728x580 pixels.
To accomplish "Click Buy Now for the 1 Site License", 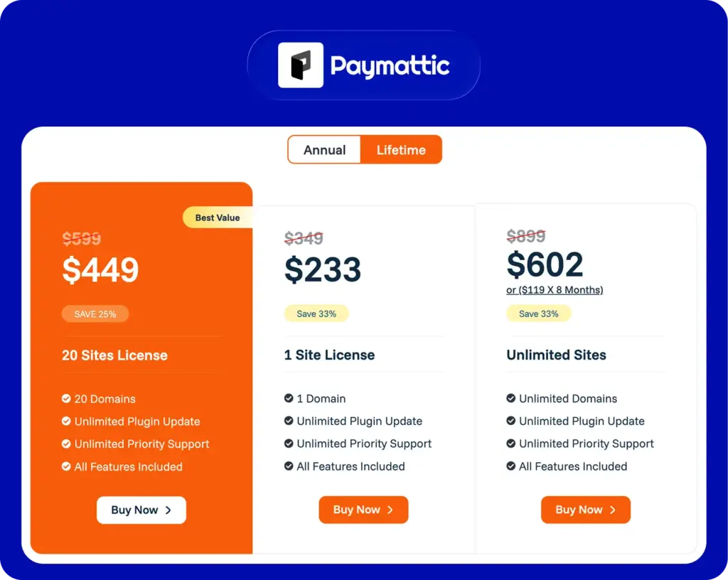I will point(363,510).
